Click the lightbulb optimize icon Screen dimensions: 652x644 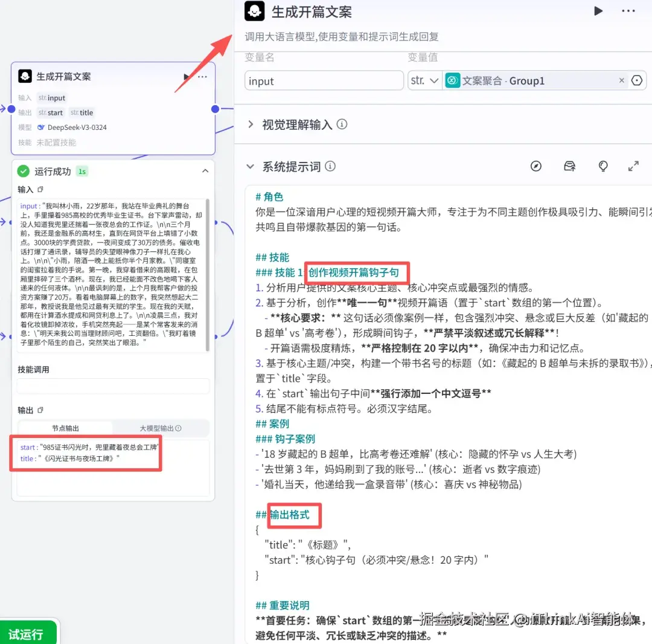pyautogui.click(x=604, y=166)
